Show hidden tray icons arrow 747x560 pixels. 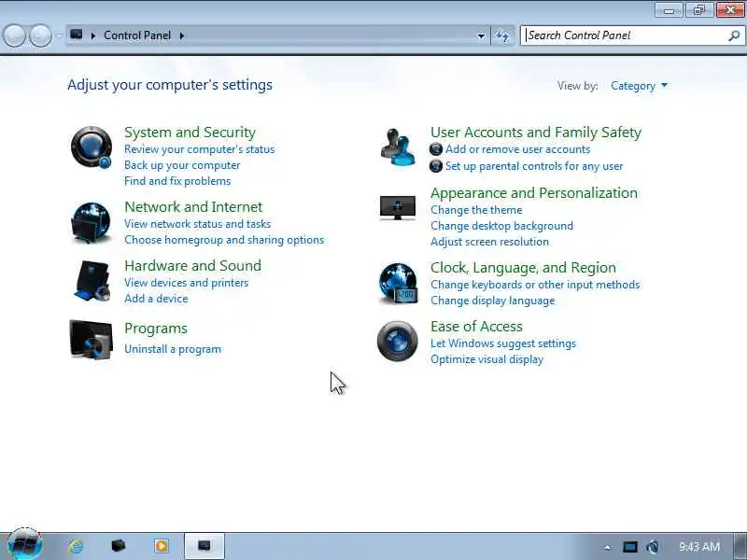608,547
